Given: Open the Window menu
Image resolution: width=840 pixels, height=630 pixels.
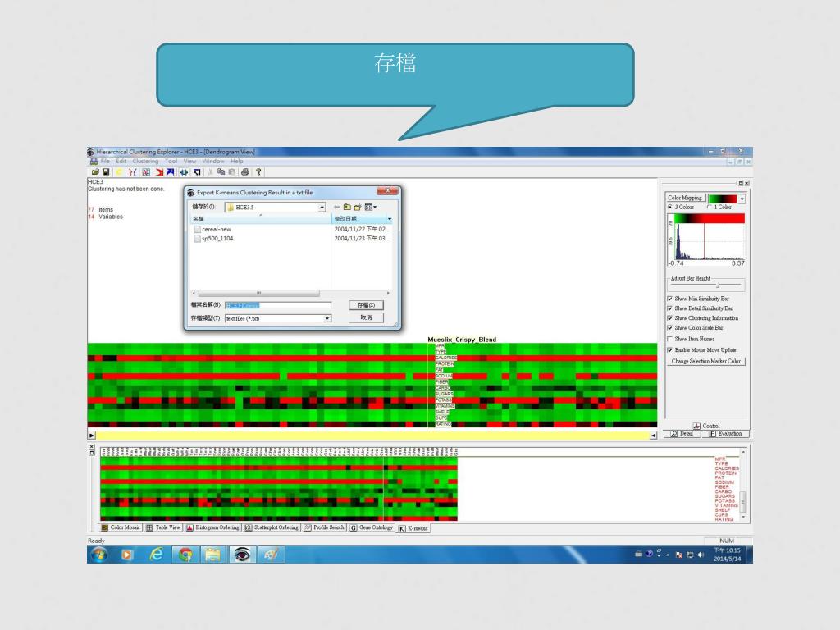Looking at the screenshot, I should click(213, 162).
